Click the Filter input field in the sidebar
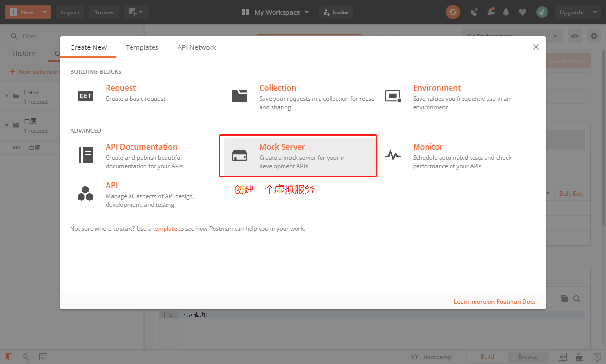This screenshot has height=364, width=606. [29, 35]
